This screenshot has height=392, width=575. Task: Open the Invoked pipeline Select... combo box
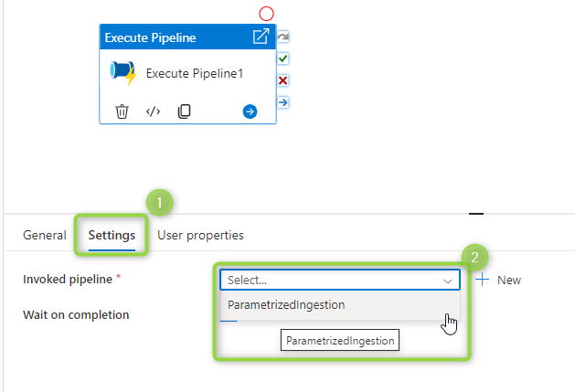tap(340, 281)
